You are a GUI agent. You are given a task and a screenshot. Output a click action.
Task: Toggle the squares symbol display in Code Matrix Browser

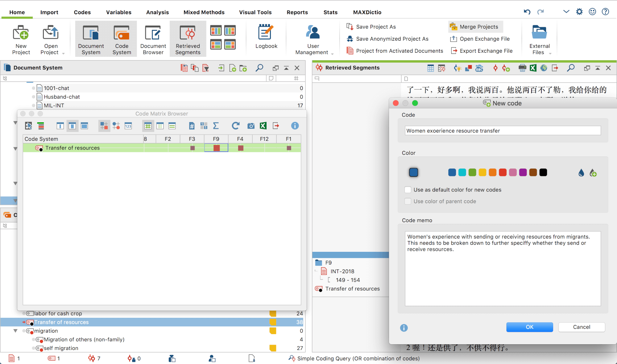(x=104, y=126)
